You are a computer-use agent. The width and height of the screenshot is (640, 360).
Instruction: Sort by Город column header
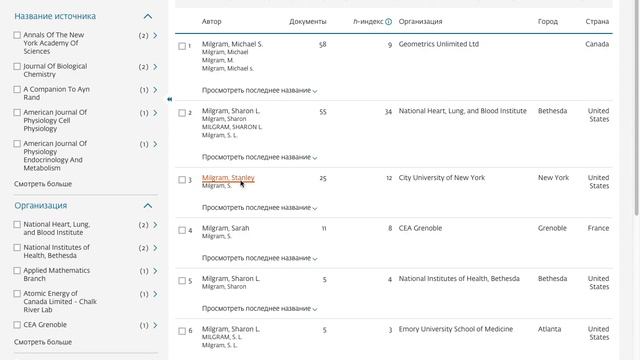[x=548, y=22]
